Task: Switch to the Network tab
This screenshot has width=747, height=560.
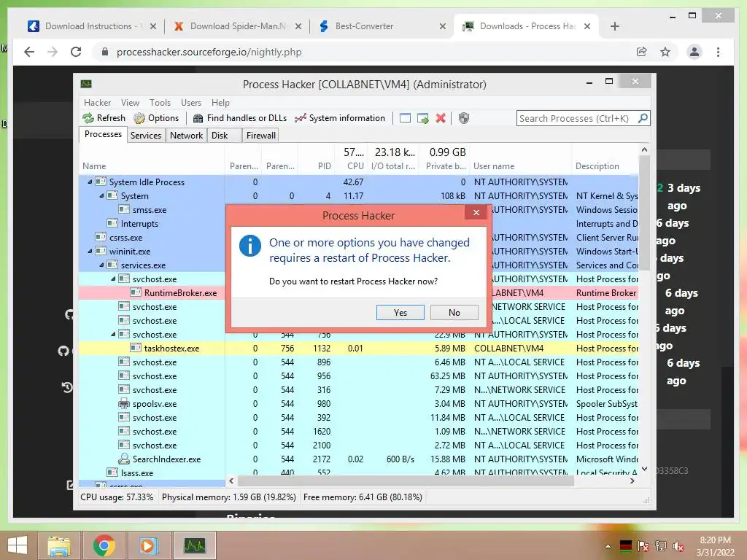Action: click(x=186, y=136)
